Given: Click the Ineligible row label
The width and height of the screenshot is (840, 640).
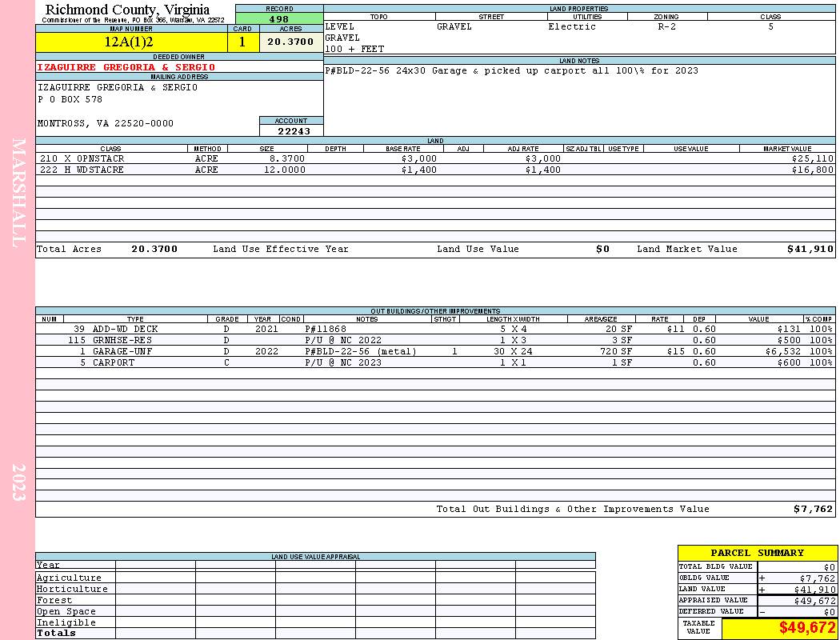Looking at the screenshot, I should pyautogui.click(x=66, y=623).
